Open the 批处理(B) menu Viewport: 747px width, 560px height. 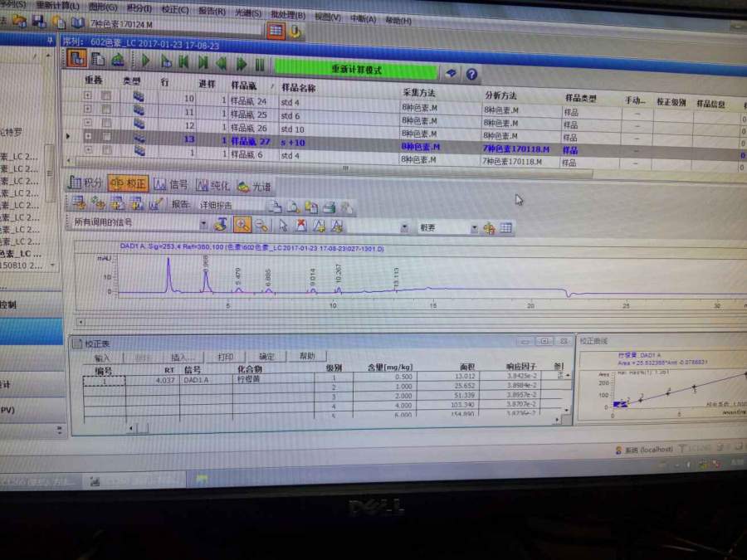pos(288,15)
